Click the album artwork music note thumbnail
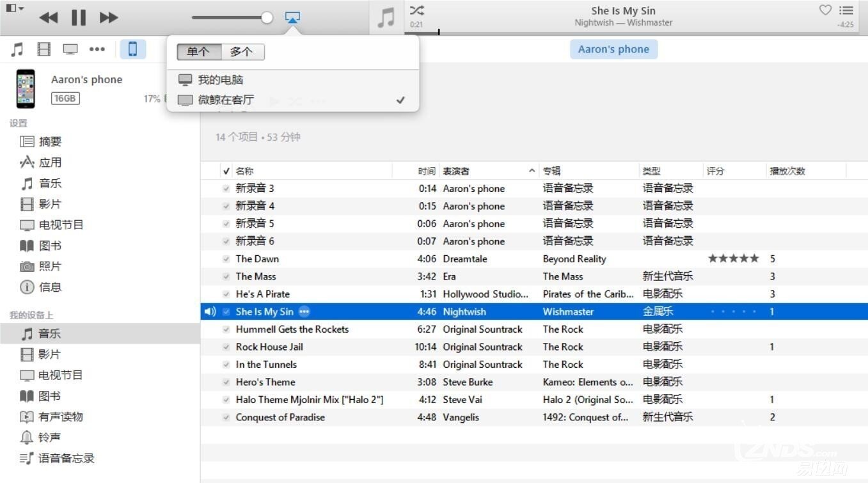The height and width of the screenshot is (483, 868). (386, 17)
